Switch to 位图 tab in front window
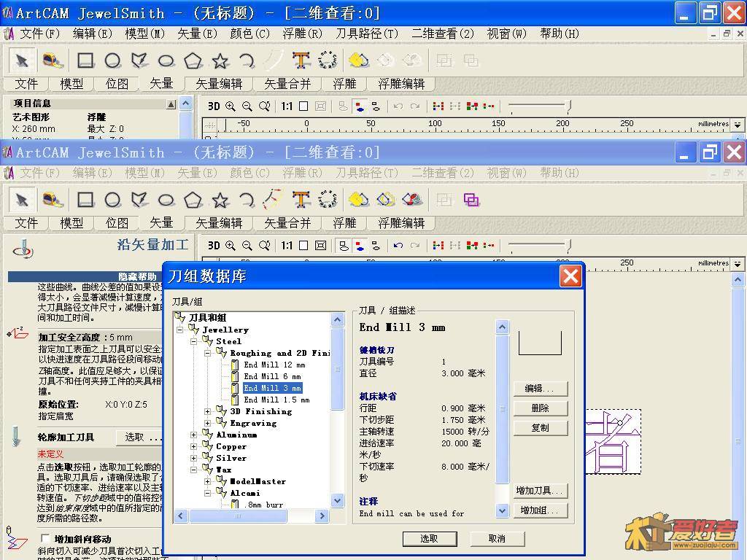This screenshot has width=747, height=560. coord(117,223)
